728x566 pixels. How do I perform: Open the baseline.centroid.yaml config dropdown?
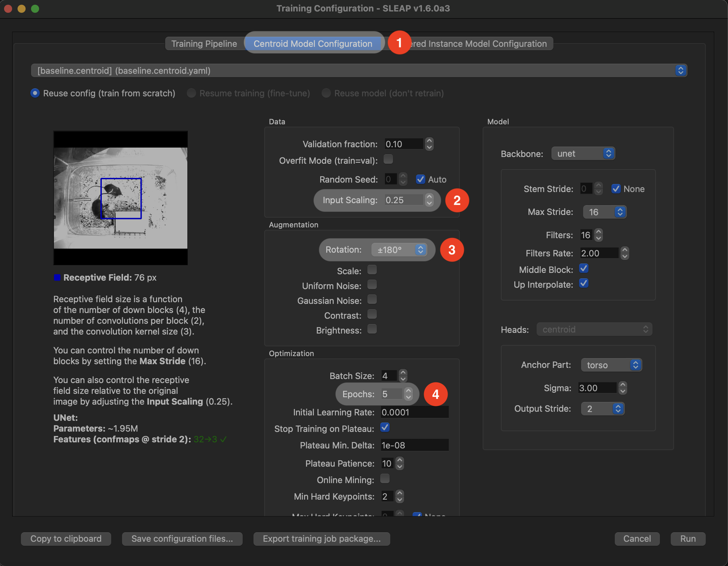coord(359,71)
